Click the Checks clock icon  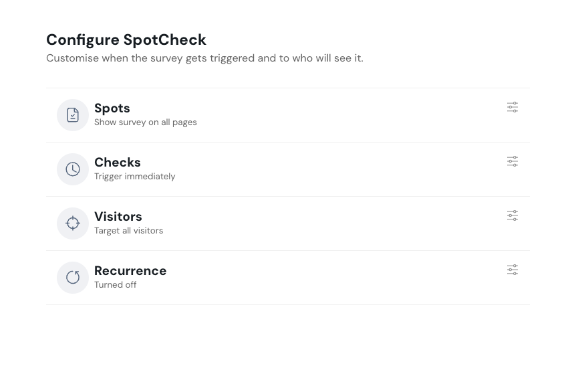(x=73, y=169)
